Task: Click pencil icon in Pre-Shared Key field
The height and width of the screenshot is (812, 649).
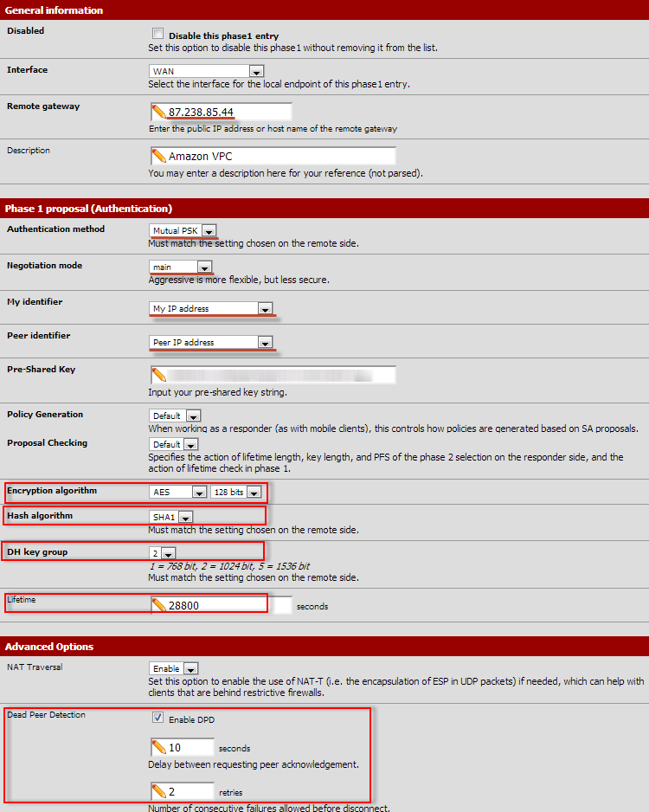Action: click(159, 375)
